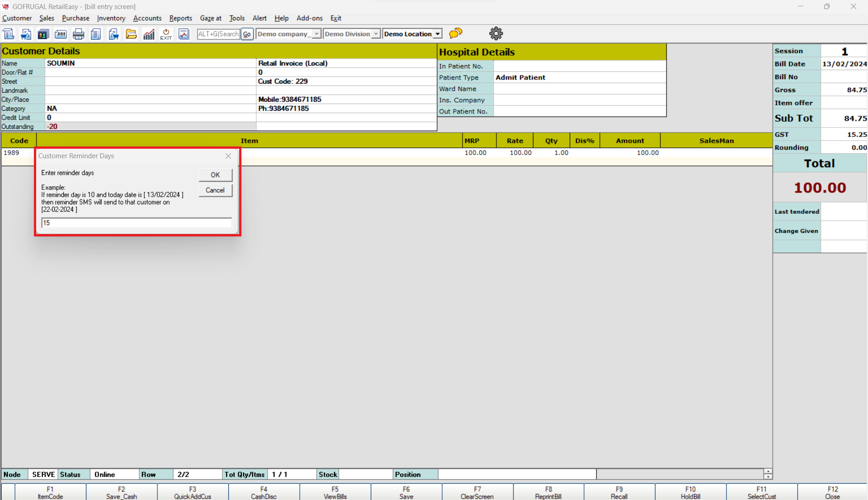Click the Go button beside search box
Screen dimensions: 868x500
pyautogui.click(x=247, y=34)
